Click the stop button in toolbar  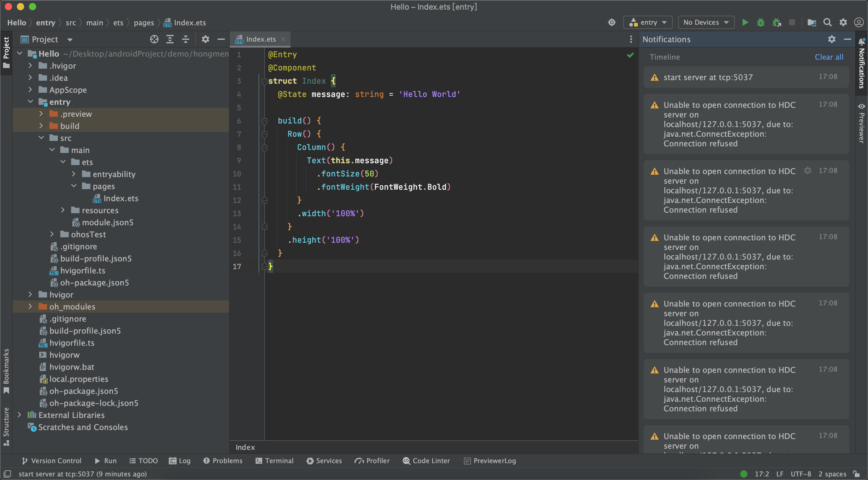(x=792, y=23)
